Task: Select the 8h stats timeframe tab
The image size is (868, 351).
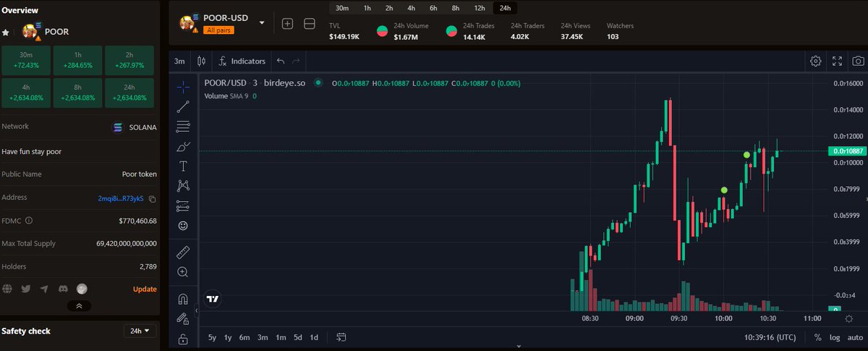Action: [455, 8]
